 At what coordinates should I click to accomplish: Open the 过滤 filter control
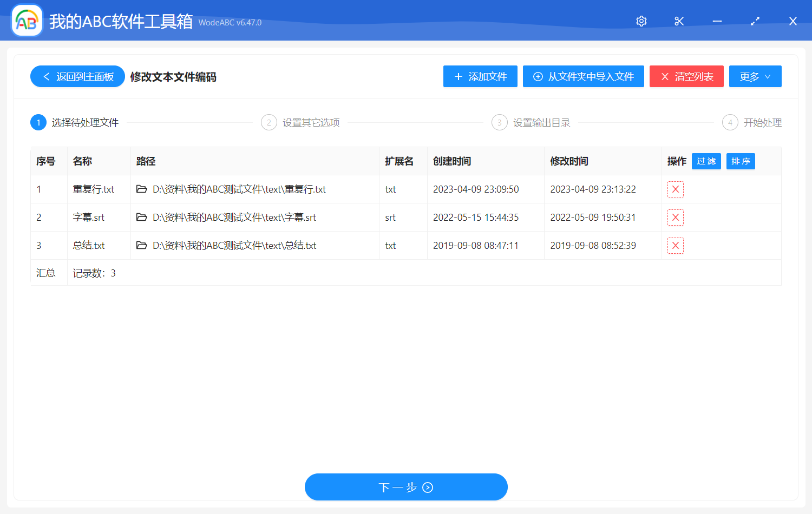tap(706, 161)
